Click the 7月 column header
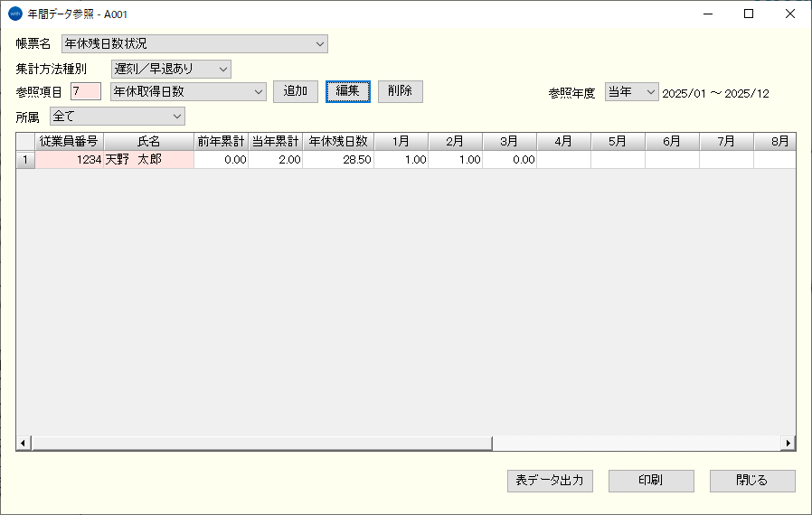 tap(727, 141)
